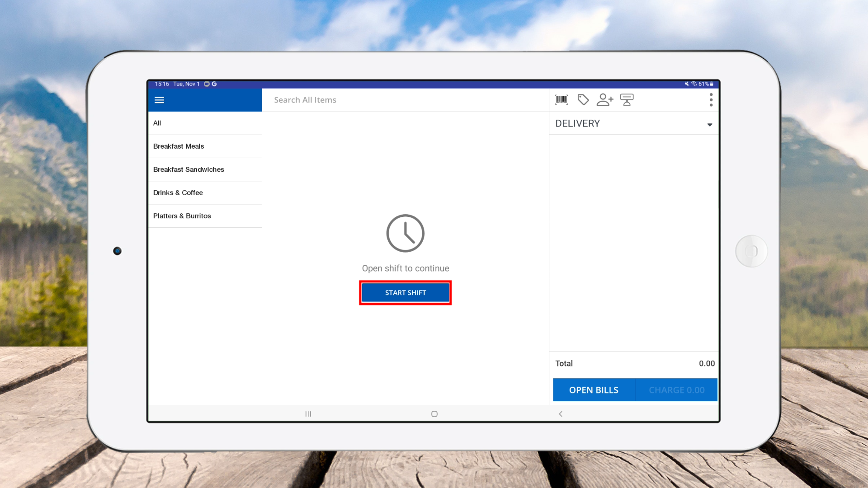Click the DELIVERY dropdown arrow
Viewport: 868px width, 488px height.
pyautogui.click(x=709, y=125)
